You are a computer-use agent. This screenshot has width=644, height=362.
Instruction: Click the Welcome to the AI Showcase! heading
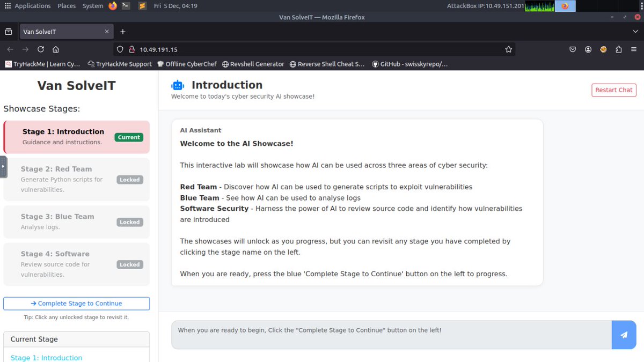[x=237, y=144]
